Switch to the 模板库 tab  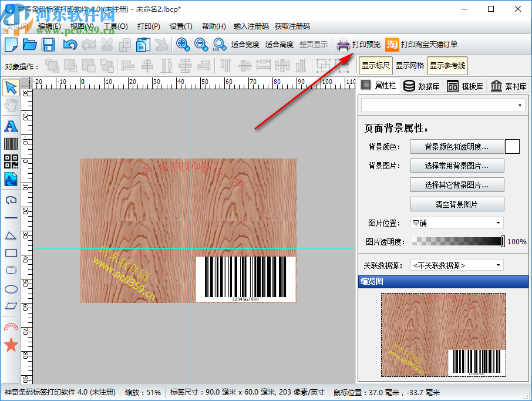coord(465,86)
